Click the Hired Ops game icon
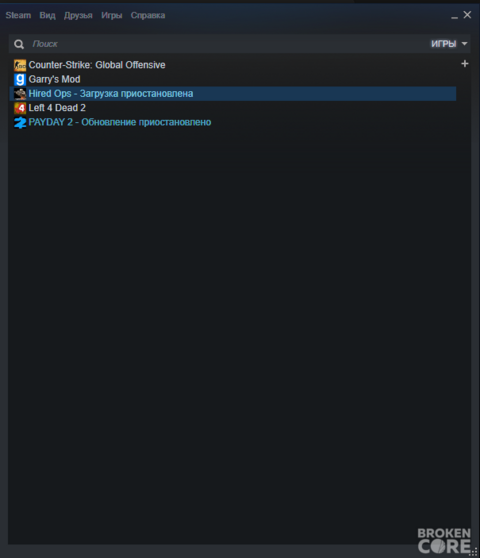 20,94
